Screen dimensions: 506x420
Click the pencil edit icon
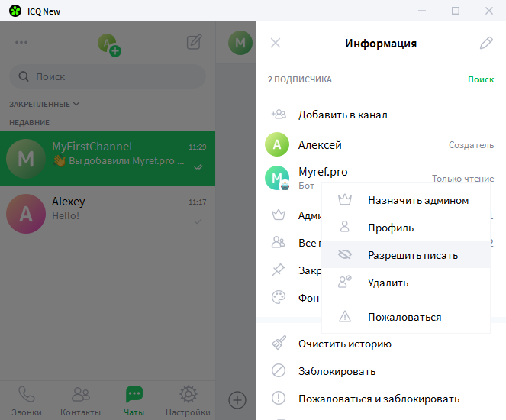pyautogui.click(x=486, y=43)
